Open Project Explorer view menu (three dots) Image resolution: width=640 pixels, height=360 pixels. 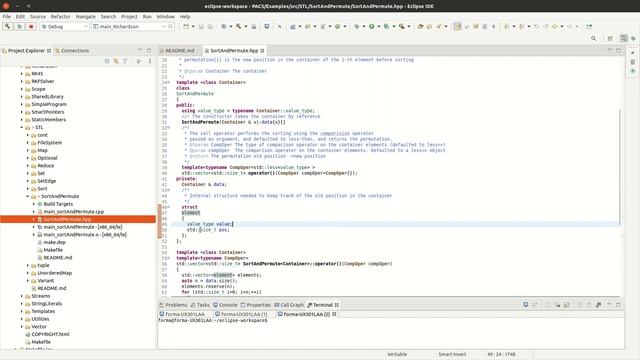point(150,61)
